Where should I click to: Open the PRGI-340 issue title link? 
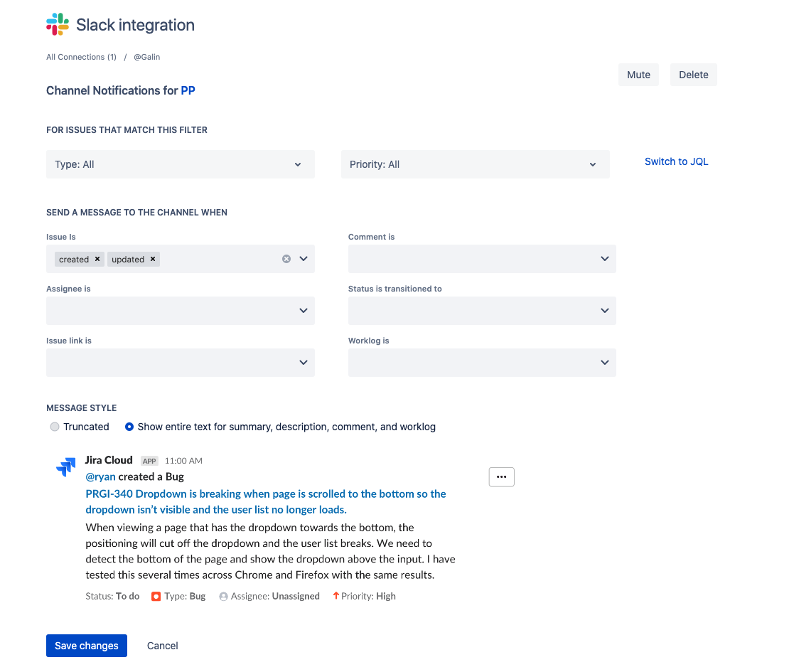click(266, 501)
